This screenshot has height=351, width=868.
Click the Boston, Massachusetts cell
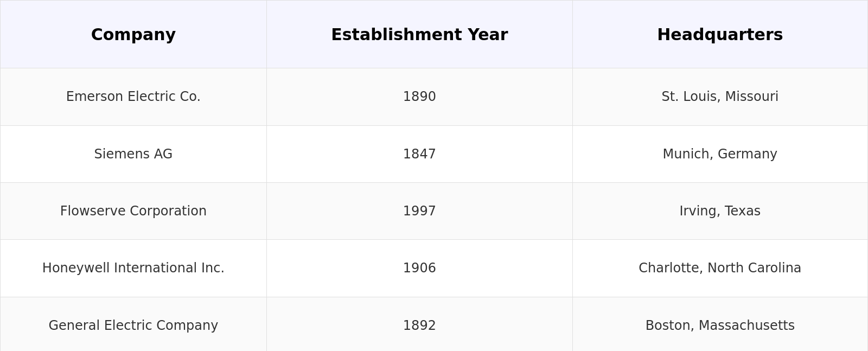[x=720, y=326]
